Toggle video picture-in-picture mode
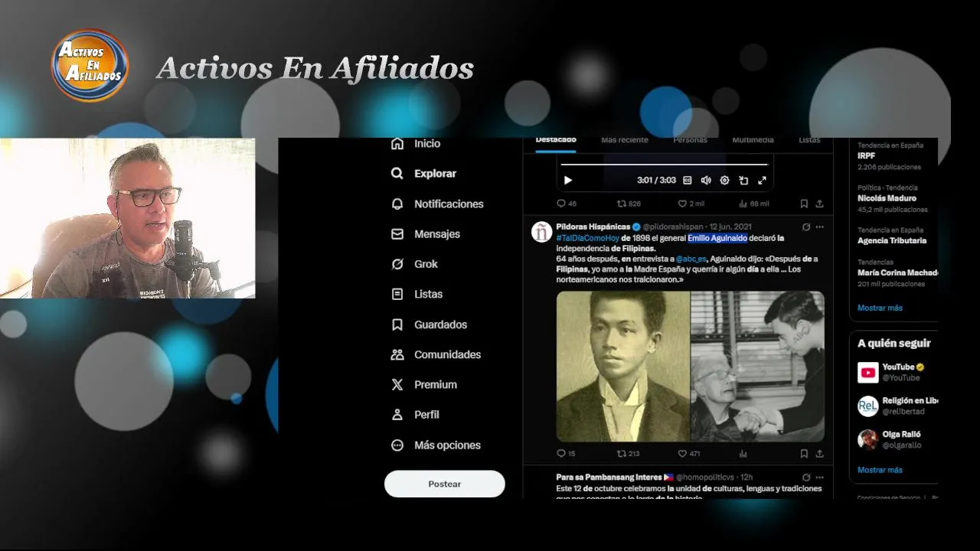This screenshot has height=551, width=980. 743,181
